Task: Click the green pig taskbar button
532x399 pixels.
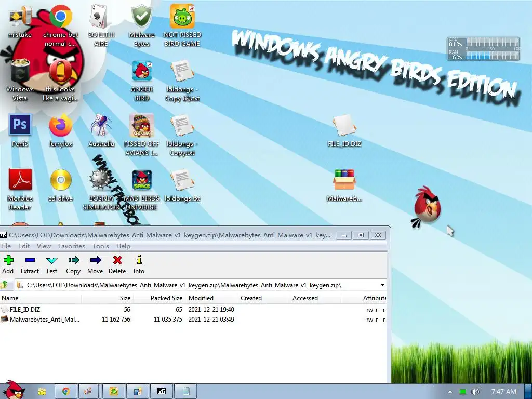Action: 114,391
